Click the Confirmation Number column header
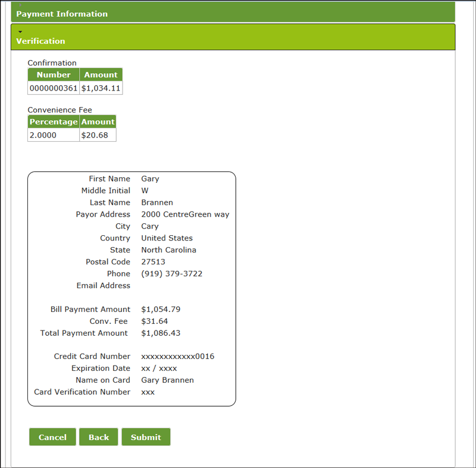476x468 pixels. [x=54, y=75]
